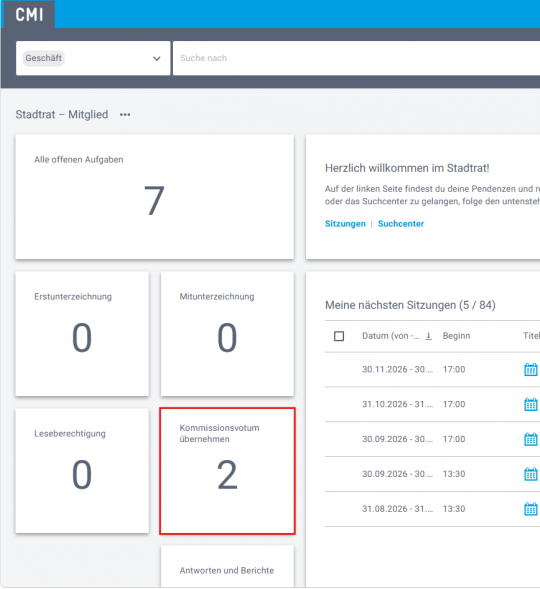540x589 pixels.
Task: Open the Leseberechtigung tile
Action: pos(82,471)
